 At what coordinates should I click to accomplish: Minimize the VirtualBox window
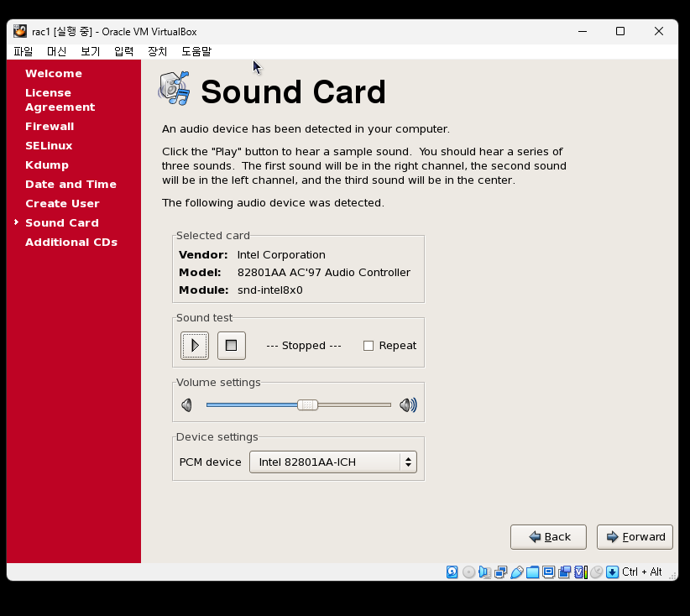tap(583, 31)
